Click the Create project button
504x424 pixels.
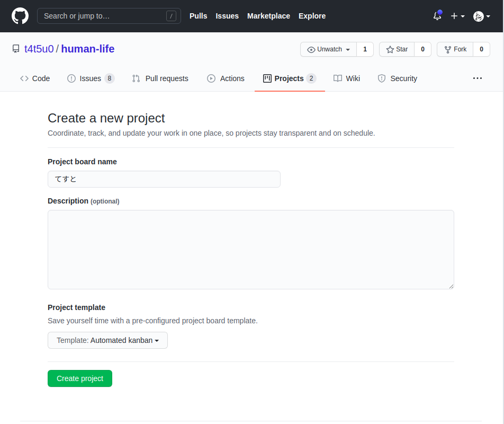coord(80,378)
